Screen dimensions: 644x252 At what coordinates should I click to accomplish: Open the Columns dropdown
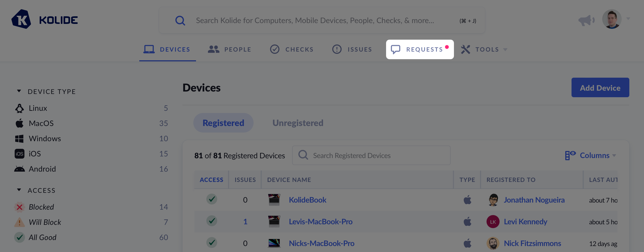(591, 156)
